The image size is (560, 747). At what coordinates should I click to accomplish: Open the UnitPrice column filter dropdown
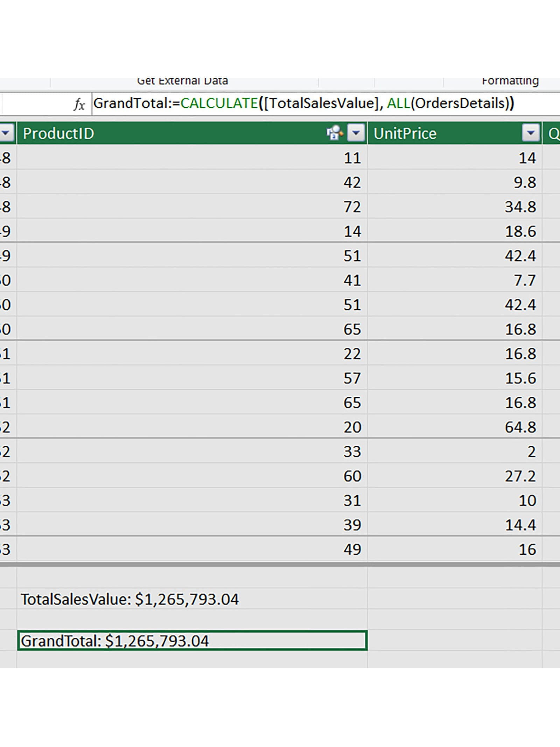[x=531, y=133]
